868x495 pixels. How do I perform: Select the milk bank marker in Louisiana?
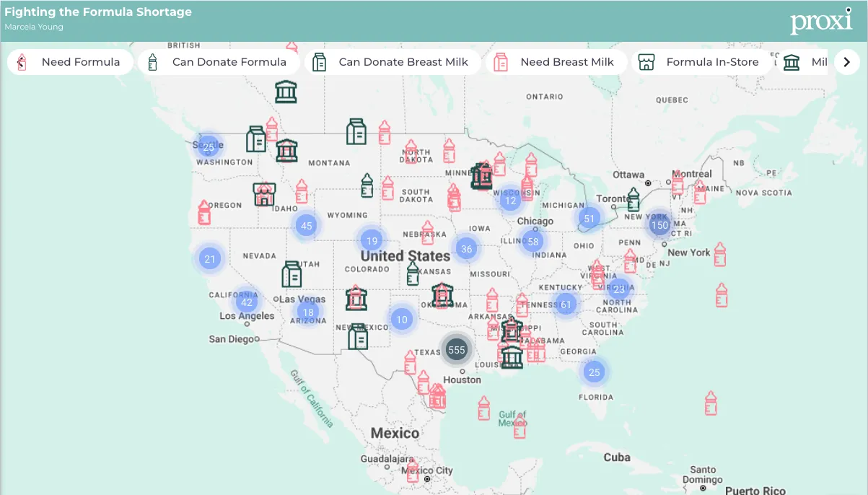512,359
